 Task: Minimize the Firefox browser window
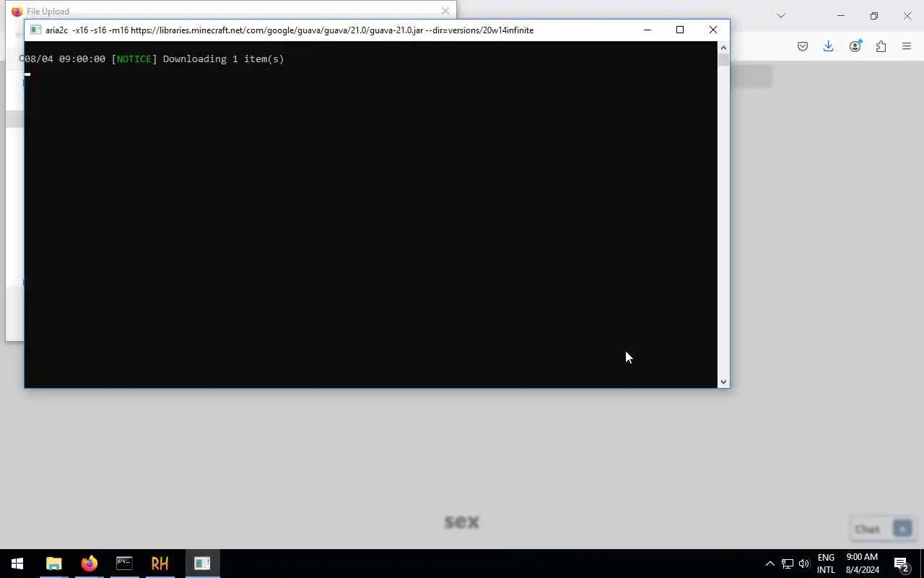(x=841, y=16)
